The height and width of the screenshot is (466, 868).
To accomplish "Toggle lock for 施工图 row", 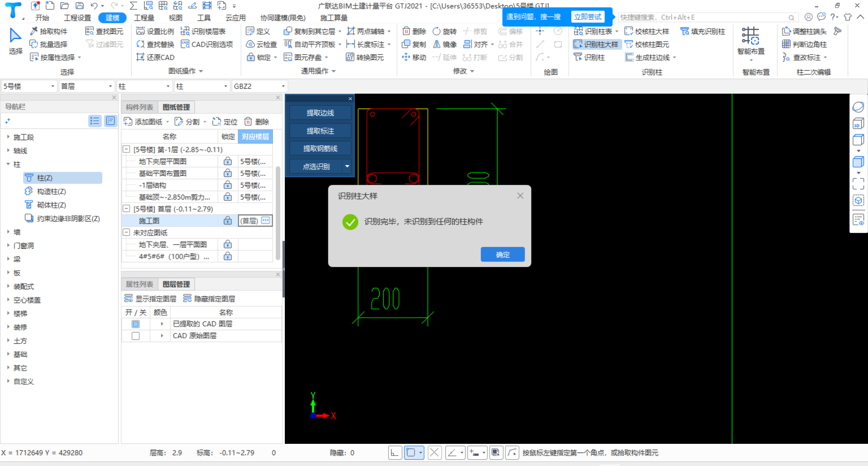I will [228, 221].
